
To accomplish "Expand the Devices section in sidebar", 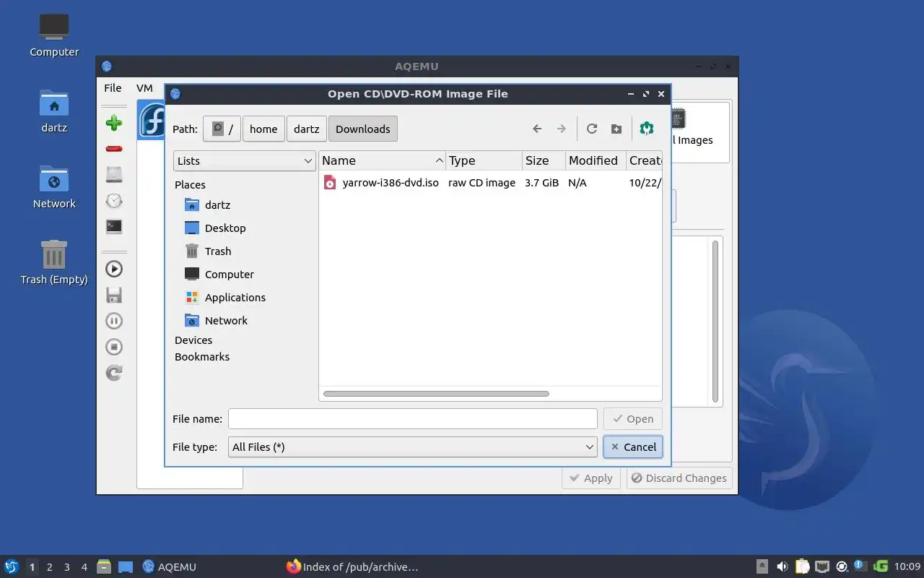I will [193, 340].
